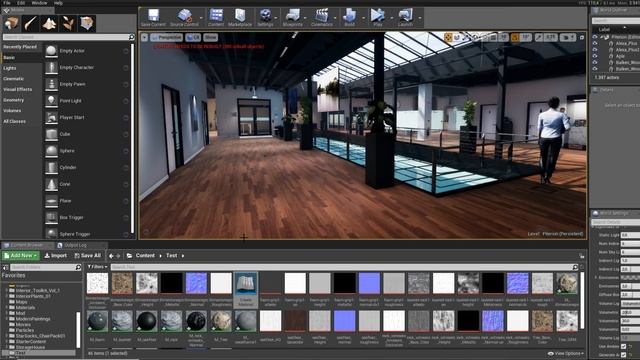Screen dimensions: 640x360
Task: Click the sources panel toggle icon left of Search Folders
Action: pos(5,267)
